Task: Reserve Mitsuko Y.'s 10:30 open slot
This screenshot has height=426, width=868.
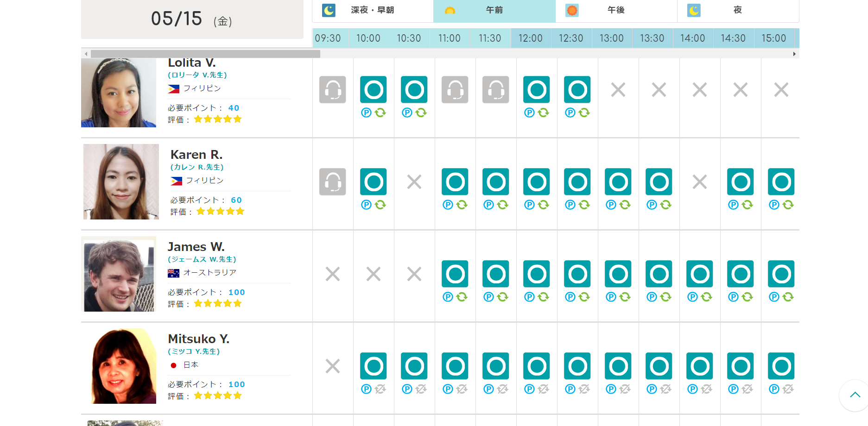Action: point(414,366)
